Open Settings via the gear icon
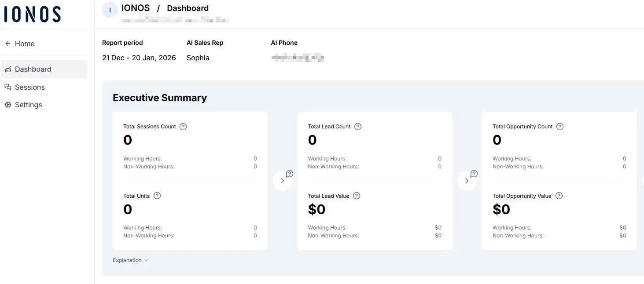Image resolution: width=644 pixels, height=284 pixels. pos(7,105)
